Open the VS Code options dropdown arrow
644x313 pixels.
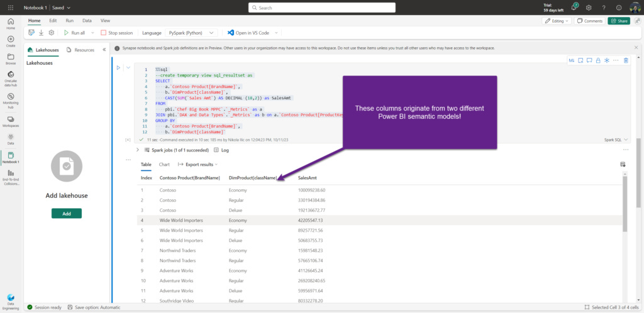(x=276, y=33)
